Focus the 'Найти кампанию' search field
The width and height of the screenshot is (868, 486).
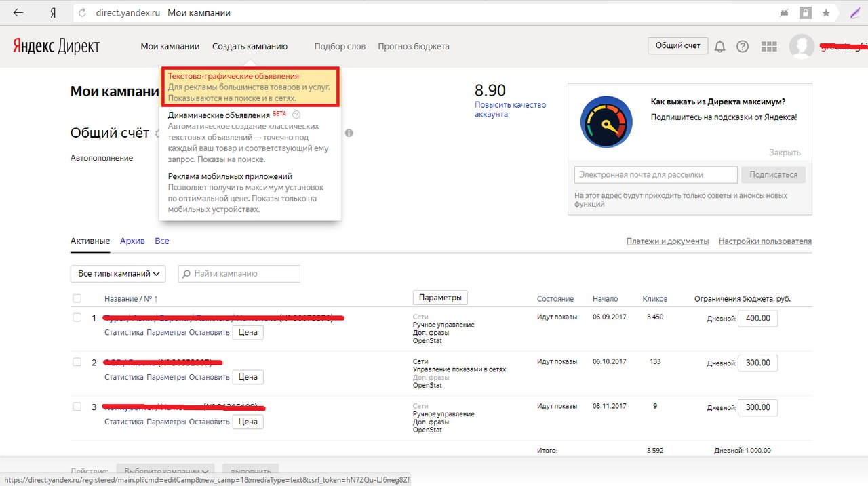[239, 274]
